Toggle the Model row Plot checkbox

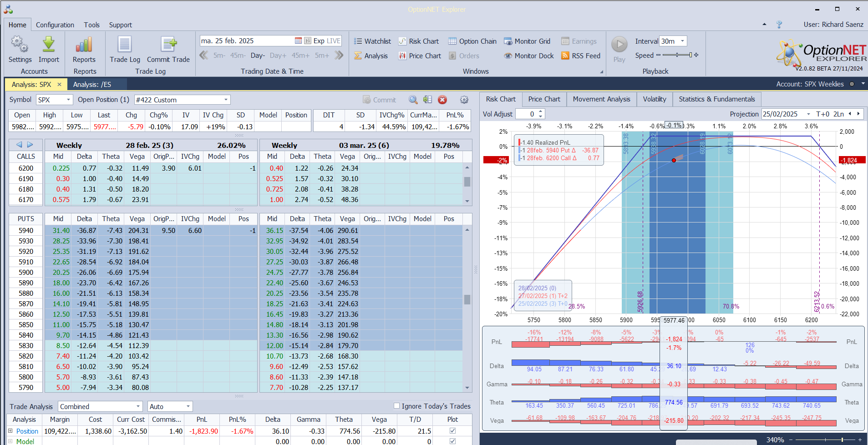[x=452, y=441]
